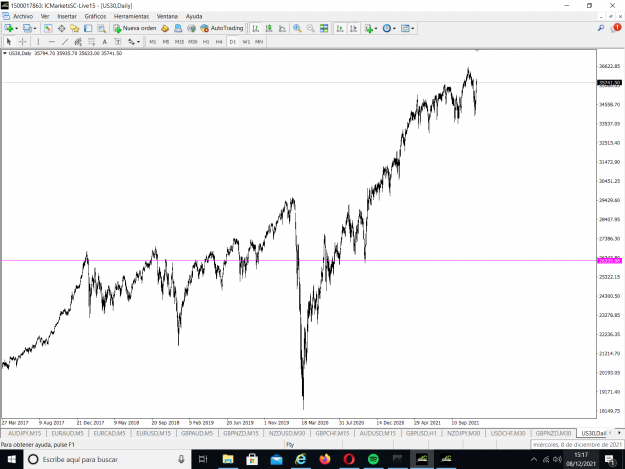The width and height of the screenshot is (625, 469).
Task: Expand the Templates dropdown
Action: point(413,28)
